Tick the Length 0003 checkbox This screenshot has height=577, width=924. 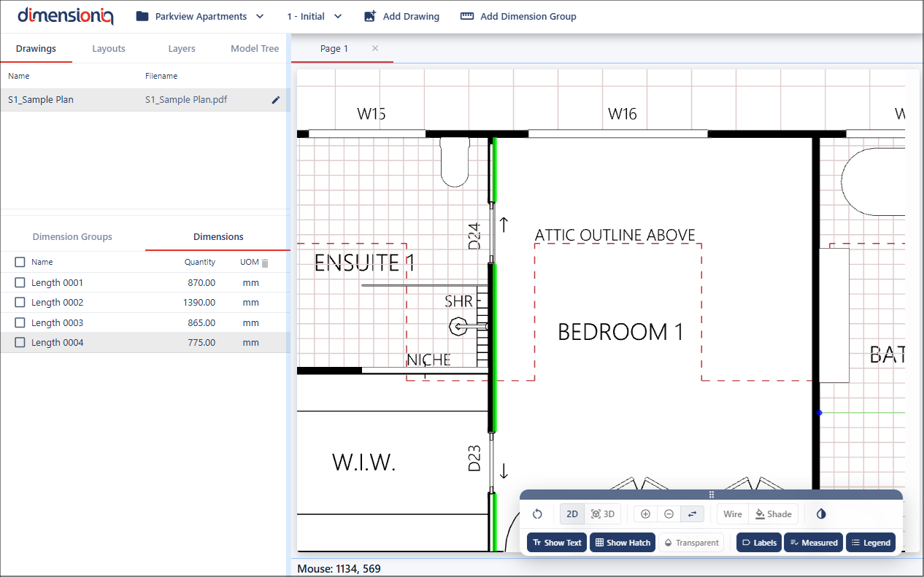coord(20,322)
